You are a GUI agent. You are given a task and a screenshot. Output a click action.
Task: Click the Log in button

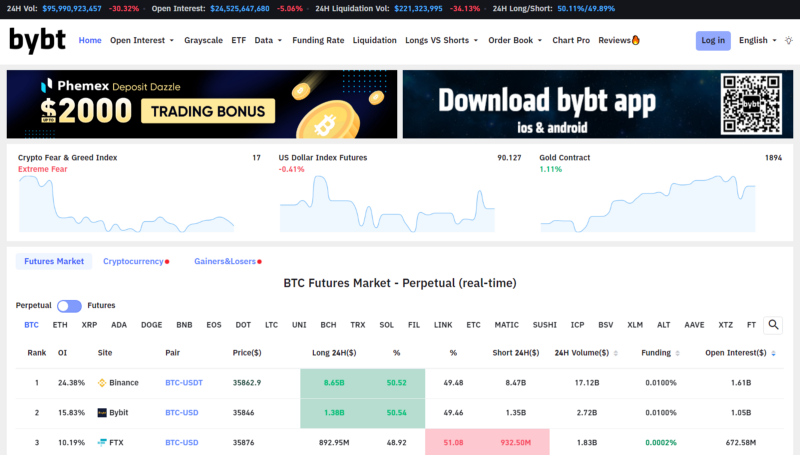pyautogui.click(x=713, y=40)
